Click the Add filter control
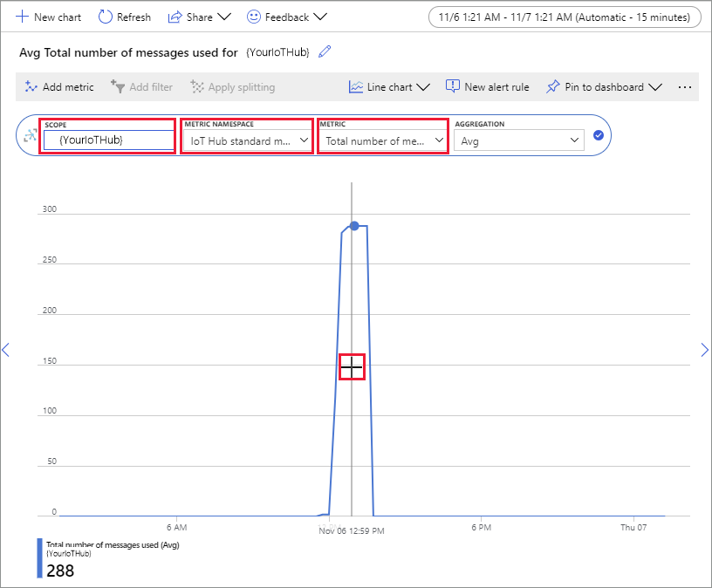The width and height of the screenshot is (712, 588). (x=142, y=86)
